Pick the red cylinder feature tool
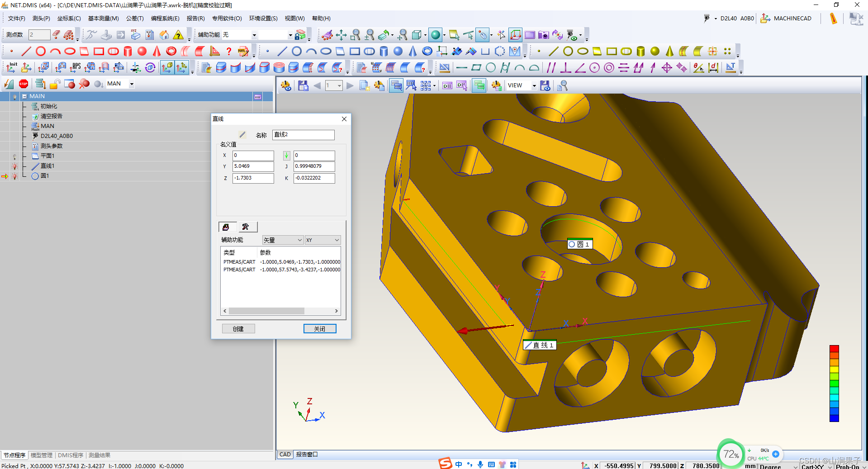This screenshot has width=868, height=469. coord(128,51)
